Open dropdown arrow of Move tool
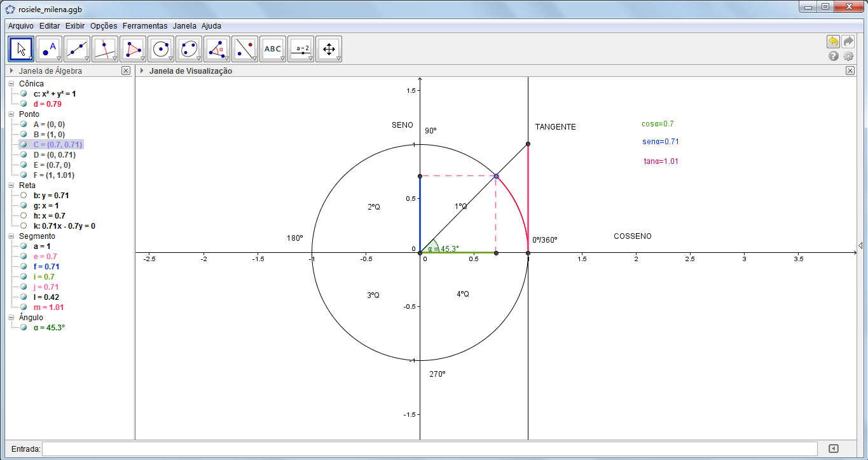Image resolution: width=868 pixels, height=460 pixels. (x=31, y=58)
